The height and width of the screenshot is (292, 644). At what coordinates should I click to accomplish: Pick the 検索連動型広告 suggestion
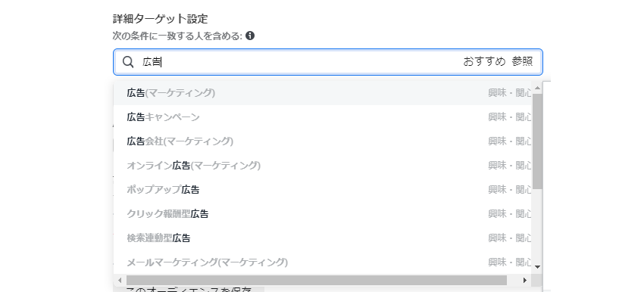tap(323, 238)
